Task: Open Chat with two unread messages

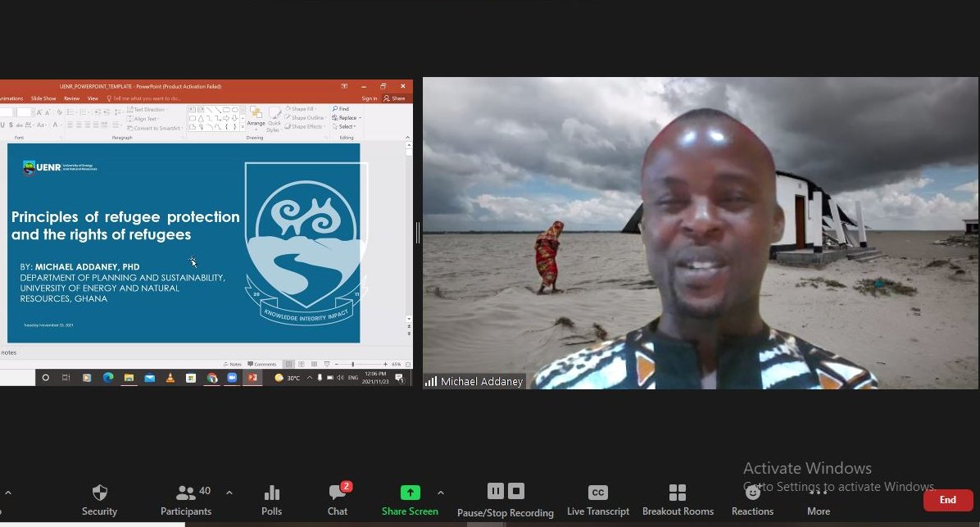Action: coord(337,498)
